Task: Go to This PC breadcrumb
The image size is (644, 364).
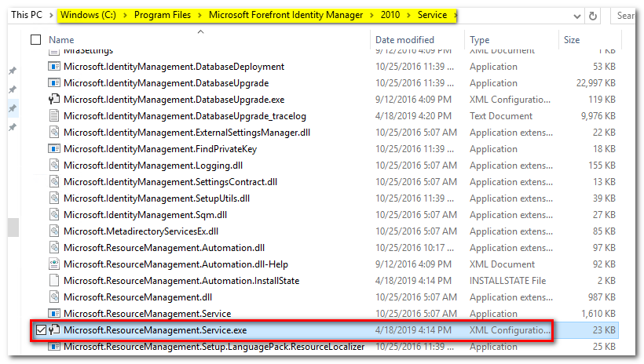Action: click(27, 15)
